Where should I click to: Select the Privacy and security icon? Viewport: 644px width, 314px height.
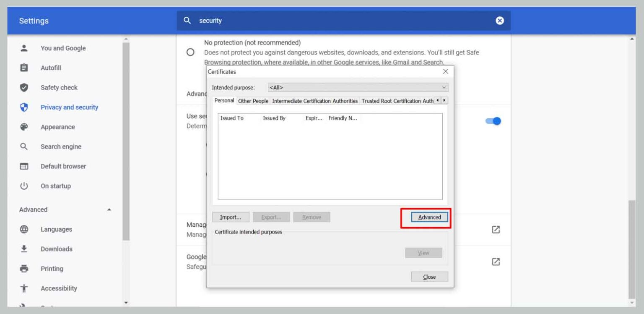[24, 107]
